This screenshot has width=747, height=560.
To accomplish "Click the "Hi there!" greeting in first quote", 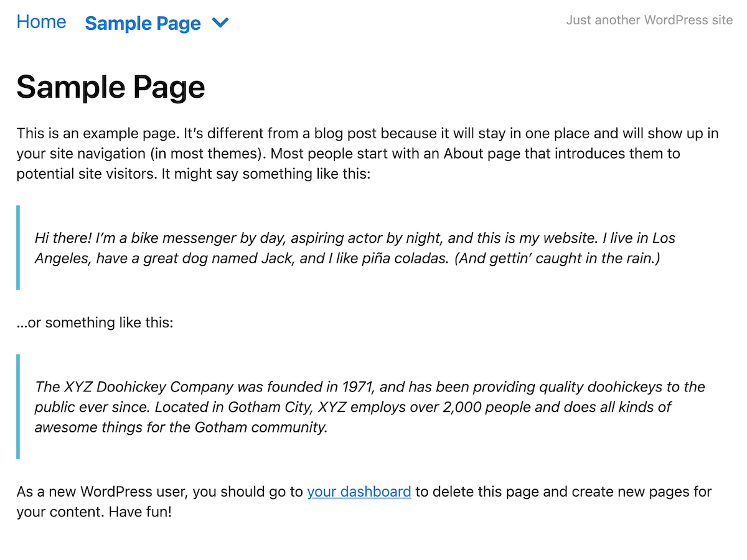I will tap(61, 238).
